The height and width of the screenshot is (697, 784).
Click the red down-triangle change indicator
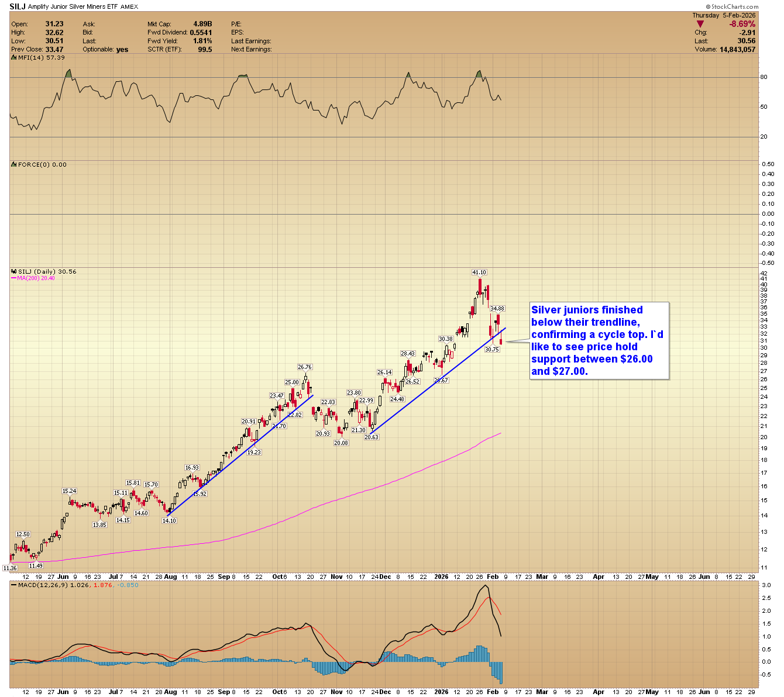pos(701,25)
